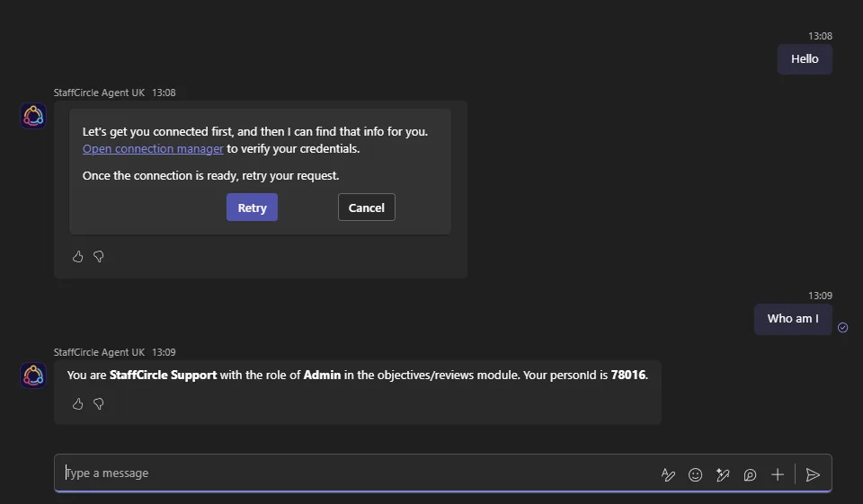Click StaffCircle Agent UK name at 13:08

click(x=99, y=93)
